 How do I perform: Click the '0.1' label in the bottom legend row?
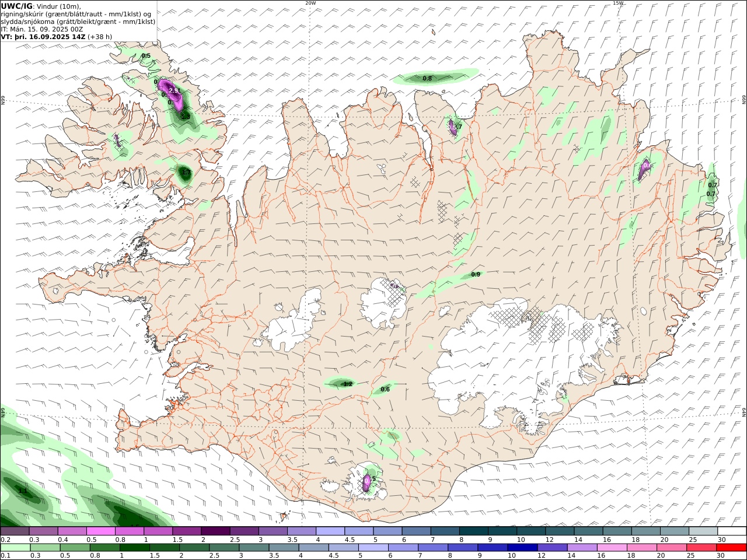(5, 556)
